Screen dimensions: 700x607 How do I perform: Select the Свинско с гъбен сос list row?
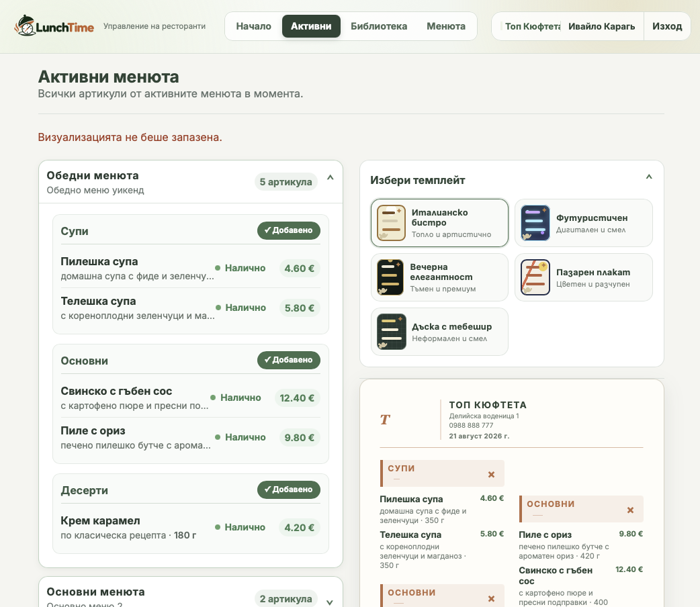191,398
